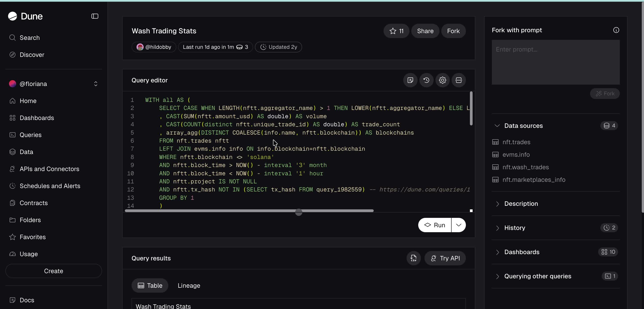
Task: Expand the Dashboards section in right panel
Action: (555, 252)
